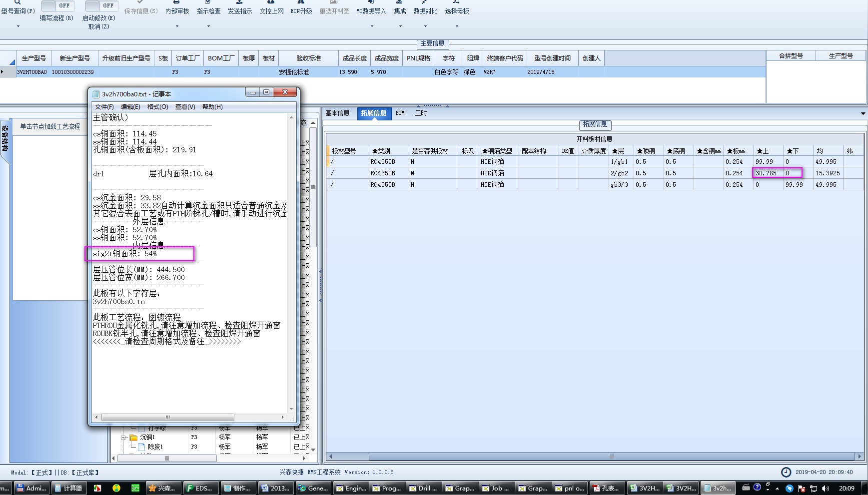Image resolution: width=868 pixels, height=495 pixels.
Task: Click the 沉铜1 folder icon in tree
Action: [133, 438]
